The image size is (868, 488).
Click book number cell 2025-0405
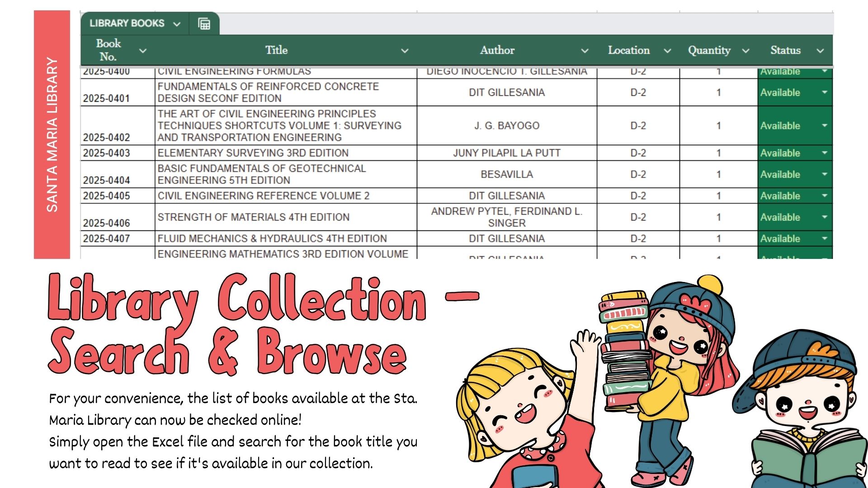click(x=118, y=196)
